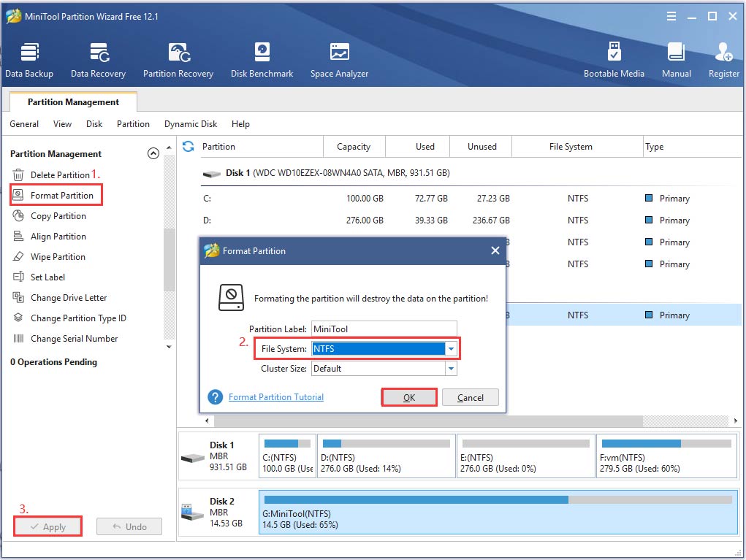Select Change Partition Type ID option

pos(69,318)
